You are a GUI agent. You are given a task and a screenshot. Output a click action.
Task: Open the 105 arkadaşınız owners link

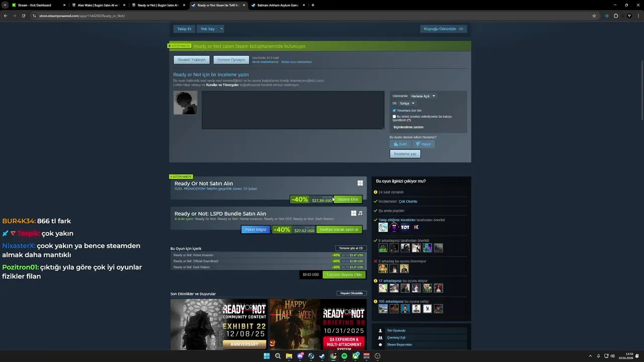point(391,302)
